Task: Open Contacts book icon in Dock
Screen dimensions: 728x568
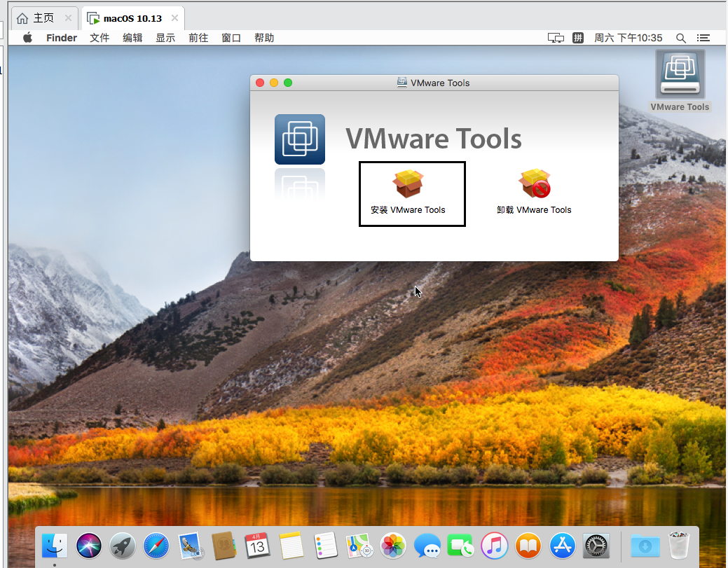Action: 224,546
